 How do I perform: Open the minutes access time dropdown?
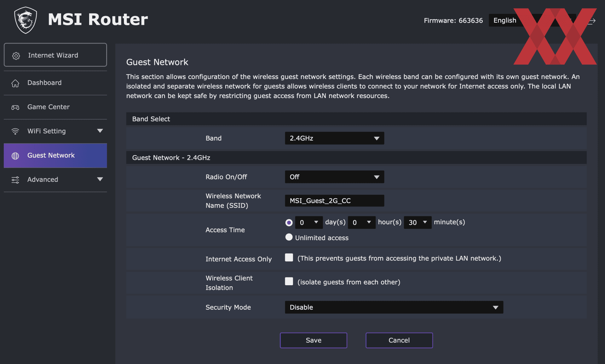418,222
